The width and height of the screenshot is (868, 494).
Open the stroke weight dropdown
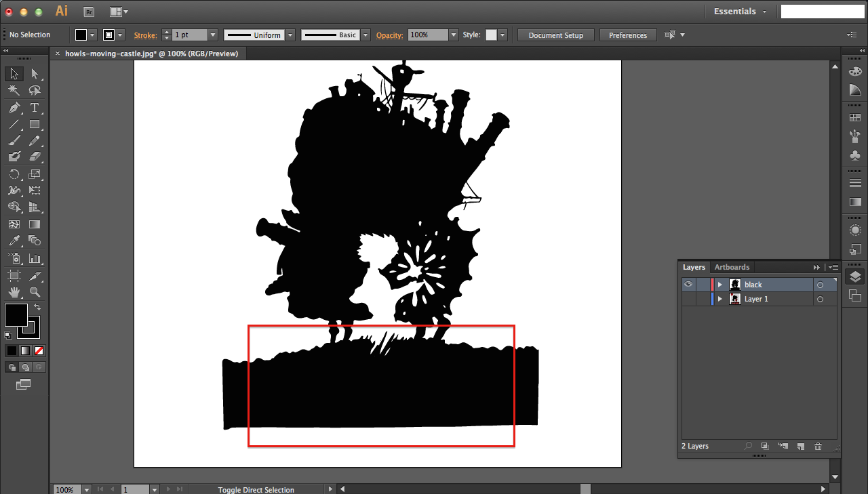tap(213, 35)
